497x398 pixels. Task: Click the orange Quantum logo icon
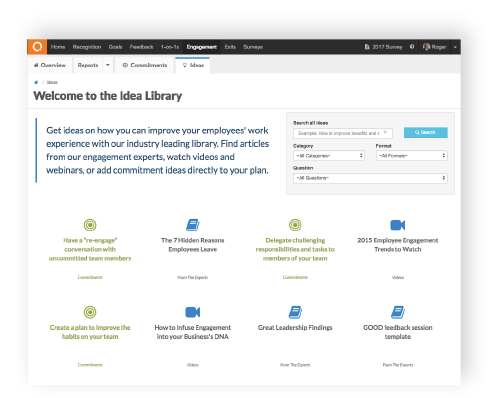pyautogui.click(x=37, y=47)
